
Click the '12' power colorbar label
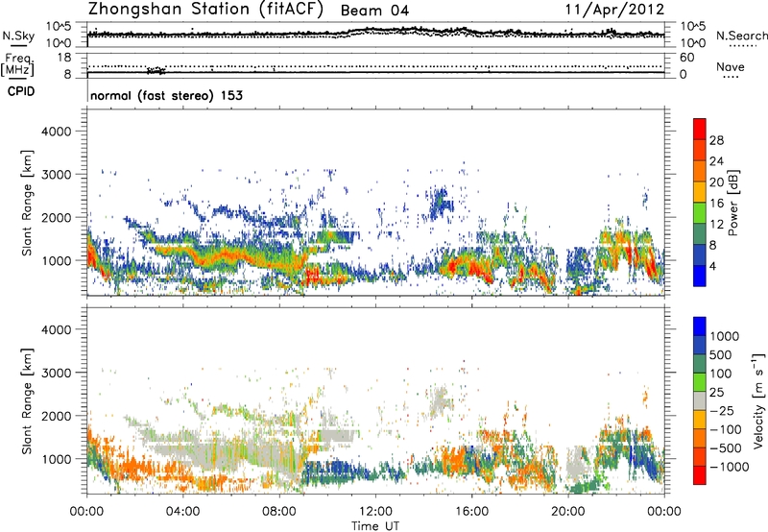(x=716, y=225)
